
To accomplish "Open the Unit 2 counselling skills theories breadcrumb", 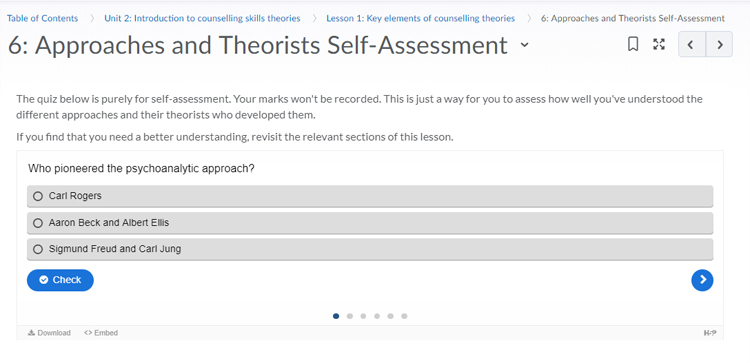I will pos(202,19).
